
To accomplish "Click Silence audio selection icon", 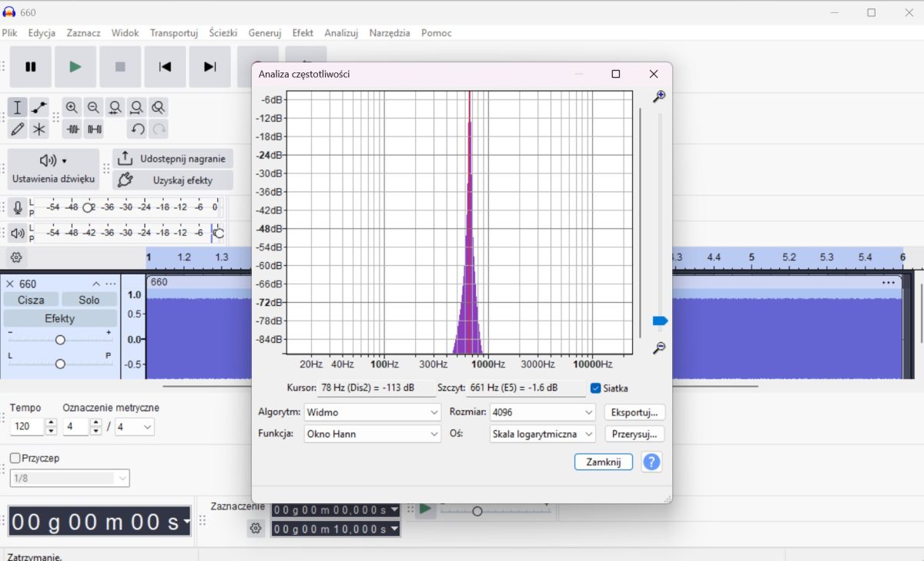I will [94, 129].
